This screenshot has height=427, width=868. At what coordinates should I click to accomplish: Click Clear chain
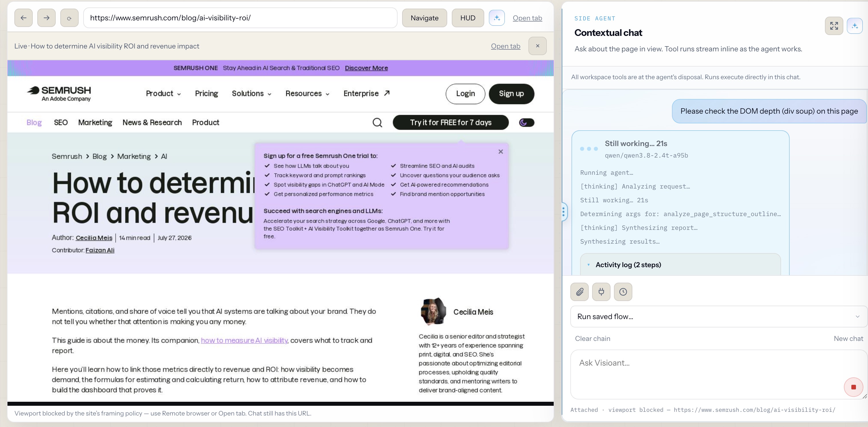(x=592, y=338)
